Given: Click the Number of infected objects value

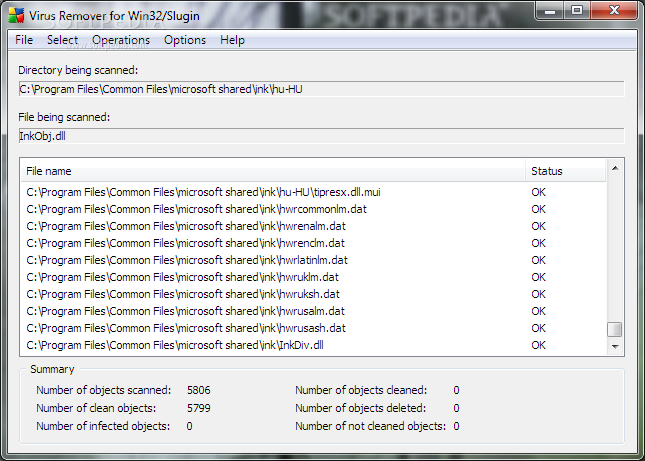Looking at the screenshot, I should [x=189, y=426].
